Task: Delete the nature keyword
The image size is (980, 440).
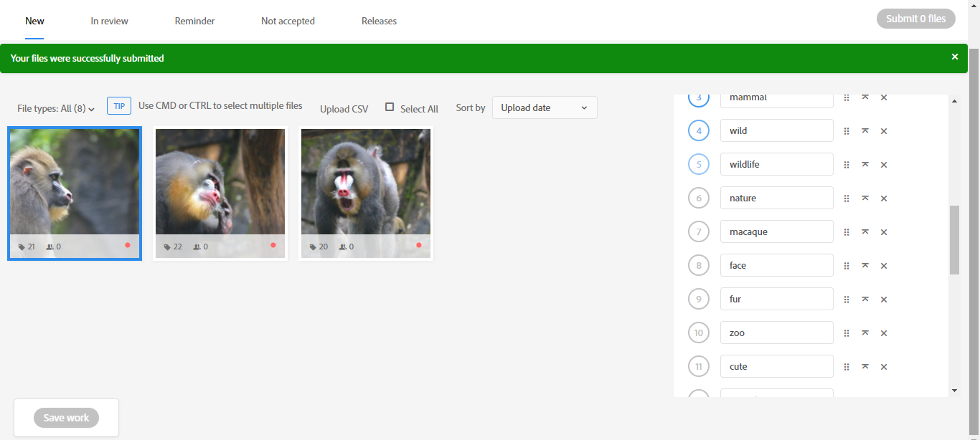Action: (x=884, y=199)
